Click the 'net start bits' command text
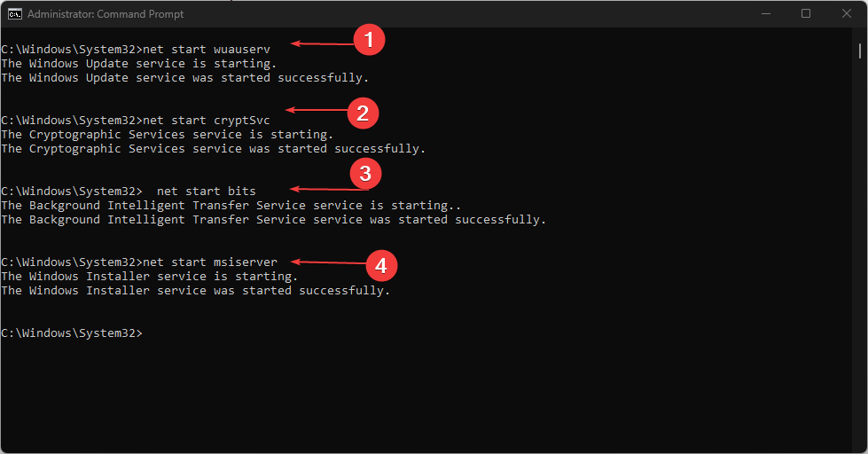Image resolution: width=868 pixels, height=454 pixels. click(207, 191)
